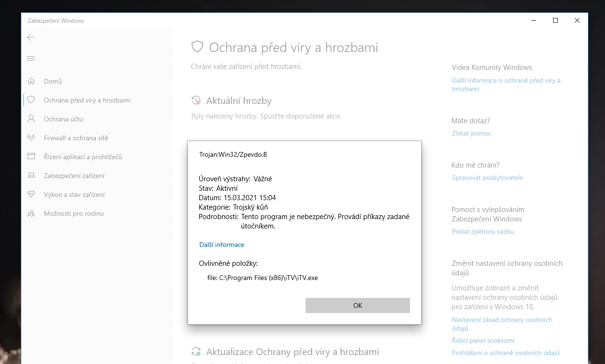The image size is (605, 364).
Task: Open Domů in the sidebar
Action: click(x=53, y=81)
